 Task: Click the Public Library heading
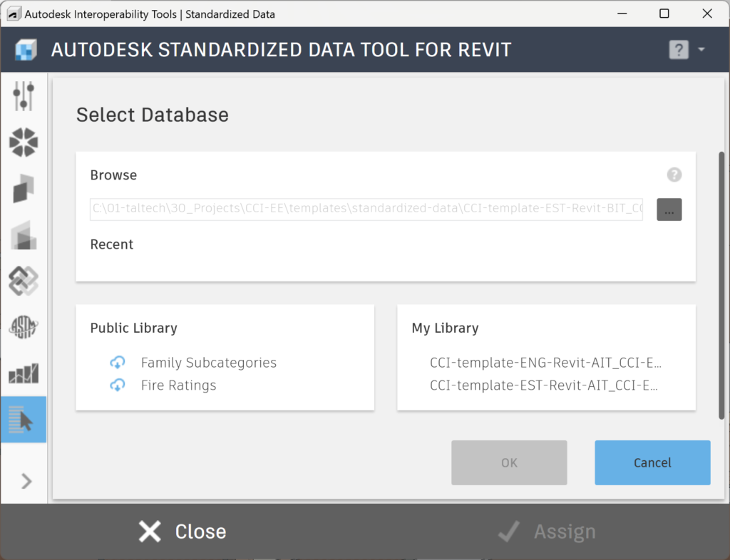click(133, 328)
